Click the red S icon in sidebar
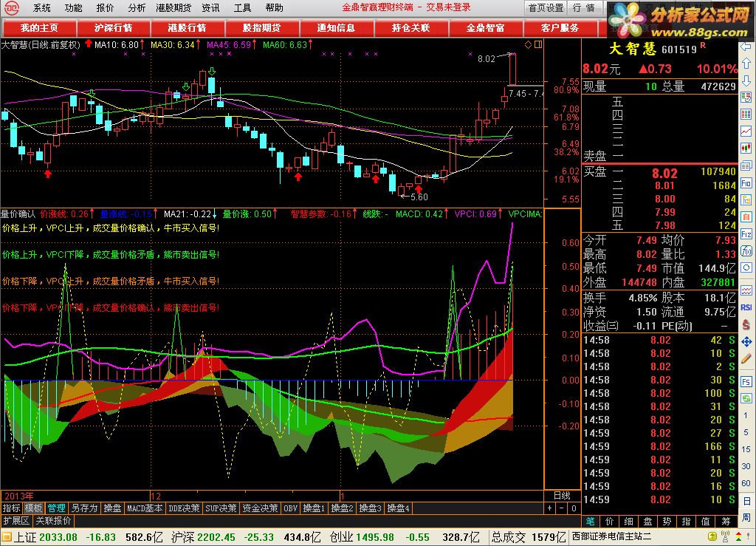Viewport: 756px width, 546px height. click(746, 324)
